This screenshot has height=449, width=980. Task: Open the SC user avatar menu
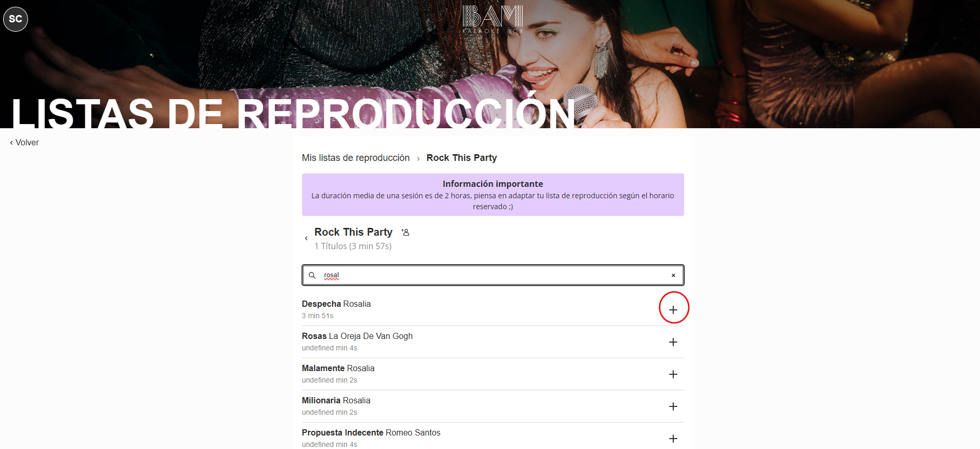[x=16, y=19]
